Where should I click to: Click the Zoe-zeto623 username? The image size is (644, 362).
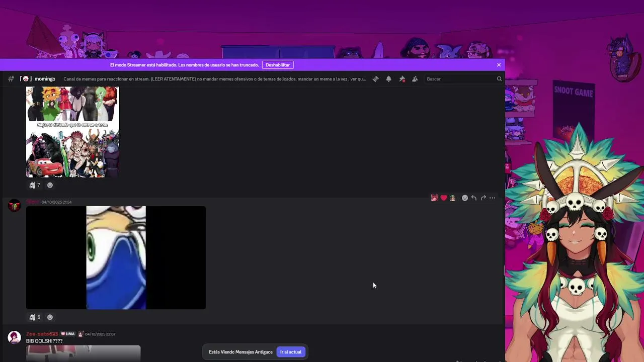42,334
